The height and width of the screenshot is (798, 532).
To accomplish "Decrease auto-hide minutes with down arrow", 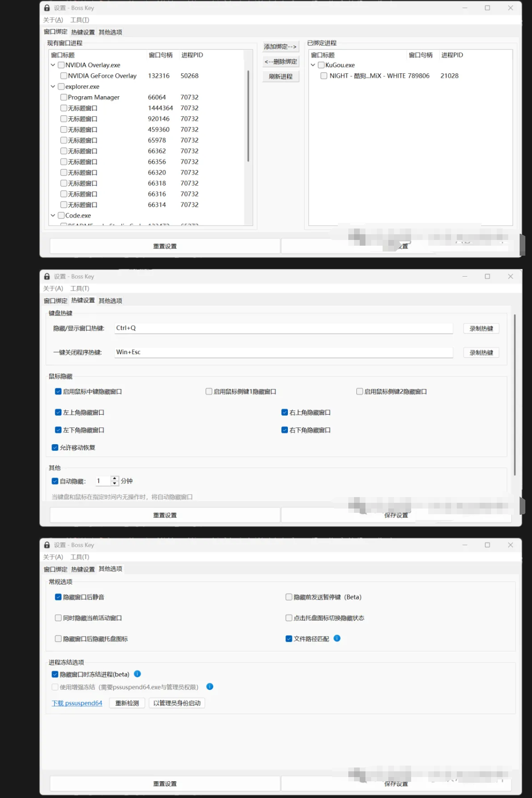I will (114, 483).
